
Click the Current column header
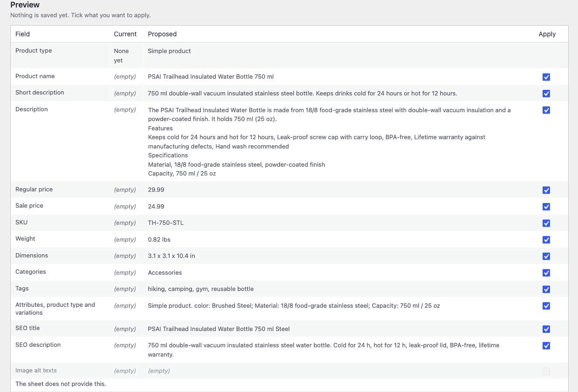click(x=125, y=34)
